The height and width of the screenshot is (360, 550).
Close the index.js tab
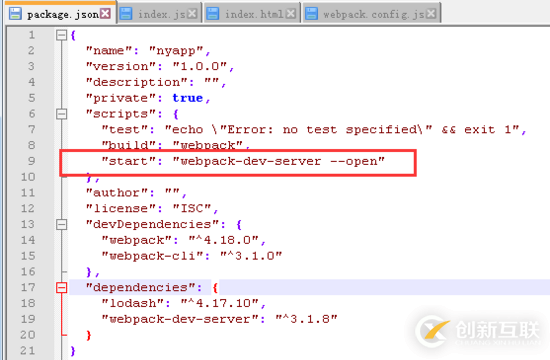192,14
